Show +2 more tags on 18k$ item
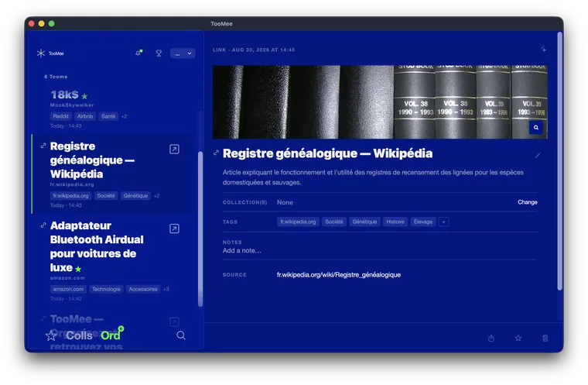Image resolution: width=588 pixels, height=385 pixels. (x=124, y=116)
